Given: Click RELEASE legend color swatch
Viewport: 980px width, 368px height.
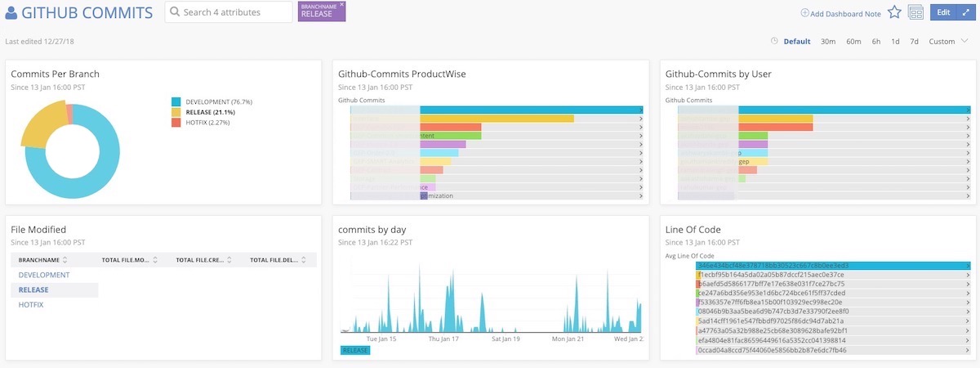Looking at the screenshot, I should (176, 112).
